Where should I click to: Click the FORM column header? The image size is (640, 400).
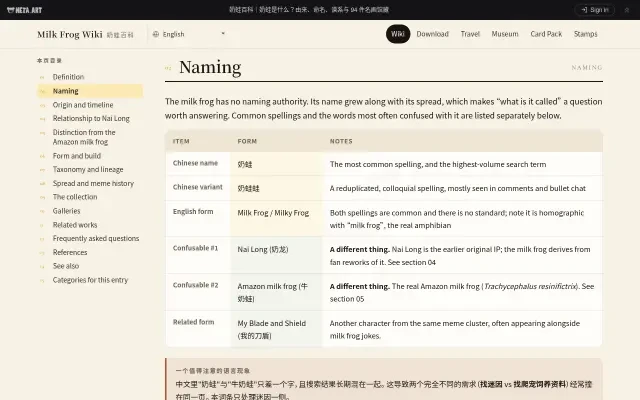pos(247,141)
